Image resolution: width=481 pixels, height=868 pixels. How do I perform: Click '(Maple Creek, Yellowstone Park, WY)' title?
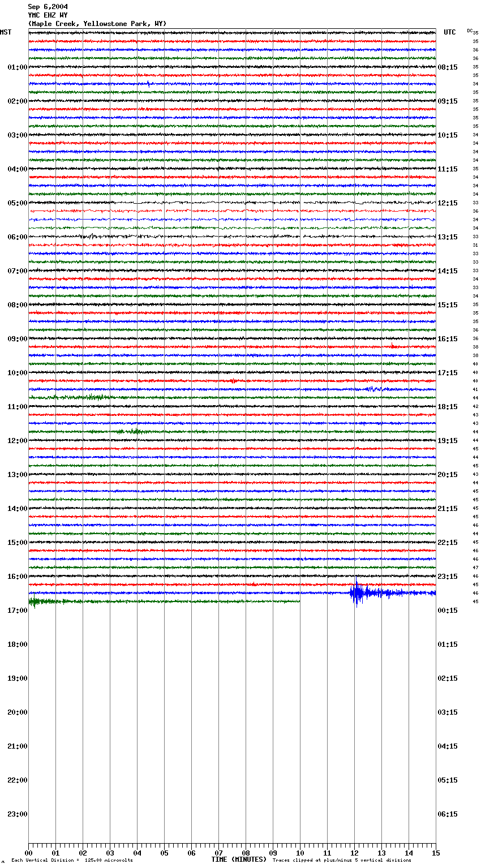pos(97,24)
